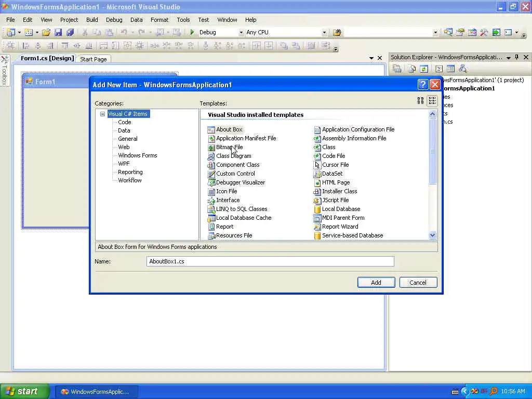Select the About Box template

tap(225, 129)
